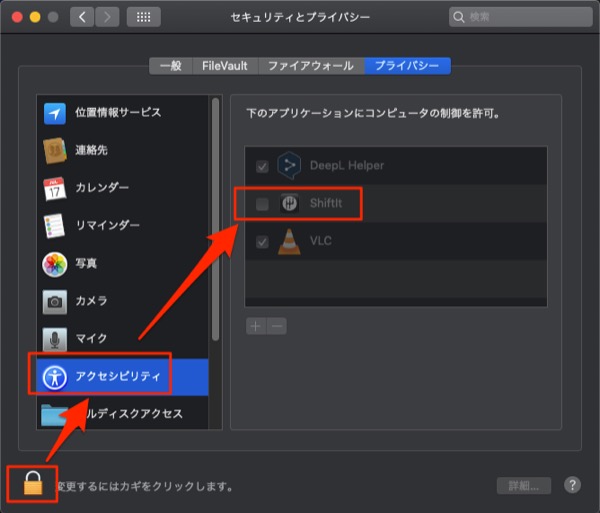Show all preferences grid button
Screen dimensions: 600x513
pos(144,17)
